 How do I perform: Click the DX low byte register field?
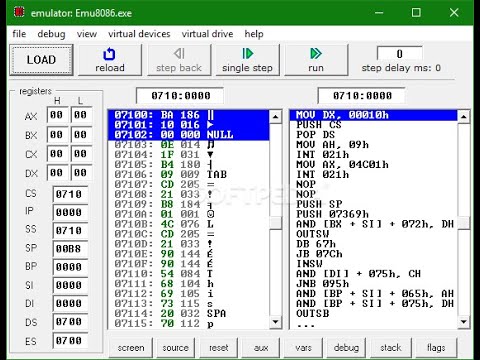(x=81, y=173)
